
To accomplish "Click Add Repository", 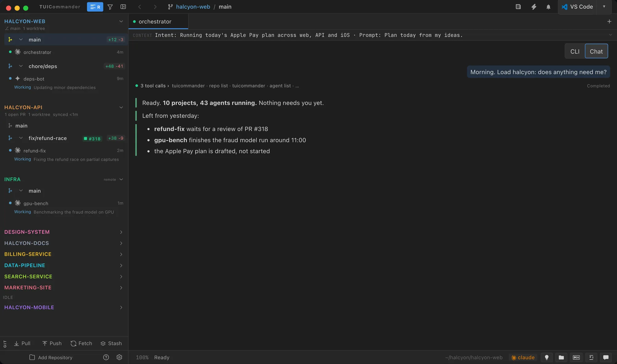I will tap(51, 358).
